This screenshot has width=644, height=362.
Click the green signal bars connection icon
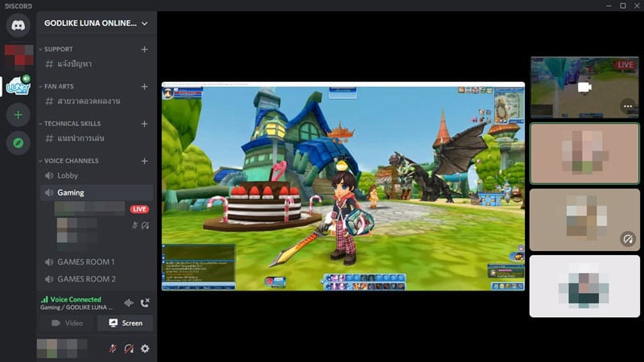[x=44, y=299]
